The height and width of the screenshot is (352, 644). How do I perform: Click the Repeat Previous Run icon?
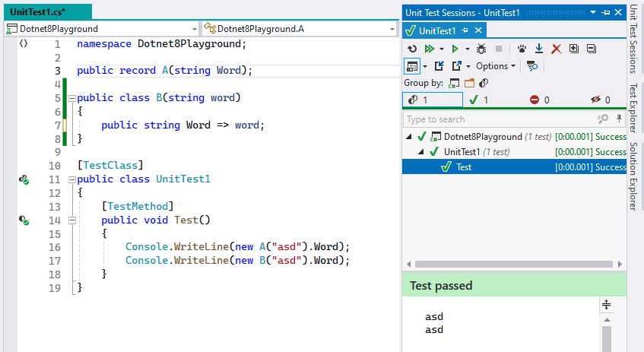click(412, 49)
